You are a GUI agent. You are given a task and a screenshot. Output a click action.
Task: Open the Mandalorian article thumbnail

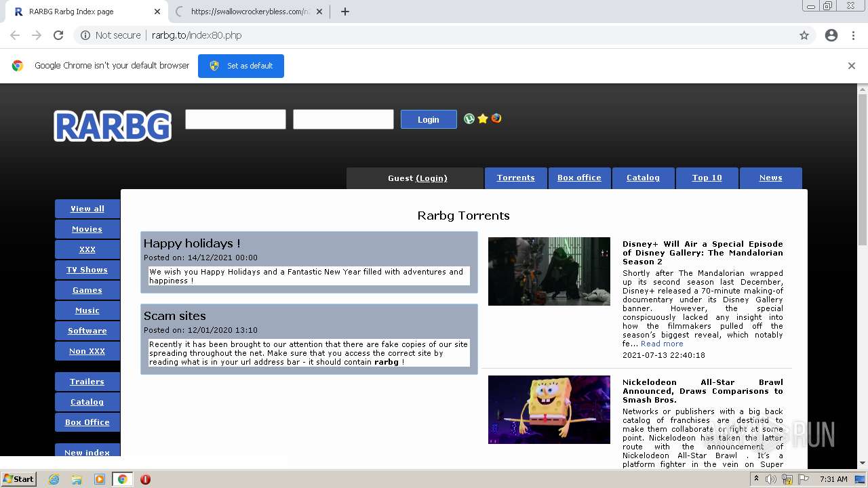pos(549,271)
